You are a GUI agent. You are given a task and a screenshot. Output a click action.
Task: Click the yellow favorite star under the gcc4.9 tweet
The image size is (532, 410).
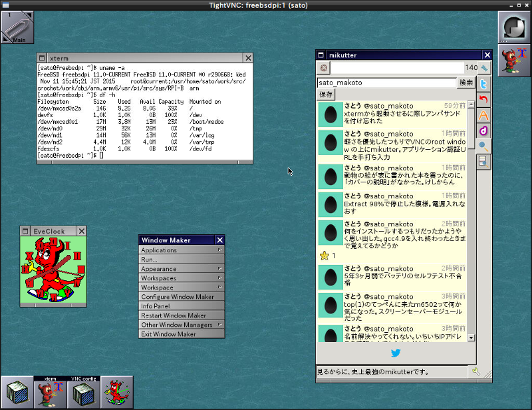pyautogui.click(x=325, y=256)
